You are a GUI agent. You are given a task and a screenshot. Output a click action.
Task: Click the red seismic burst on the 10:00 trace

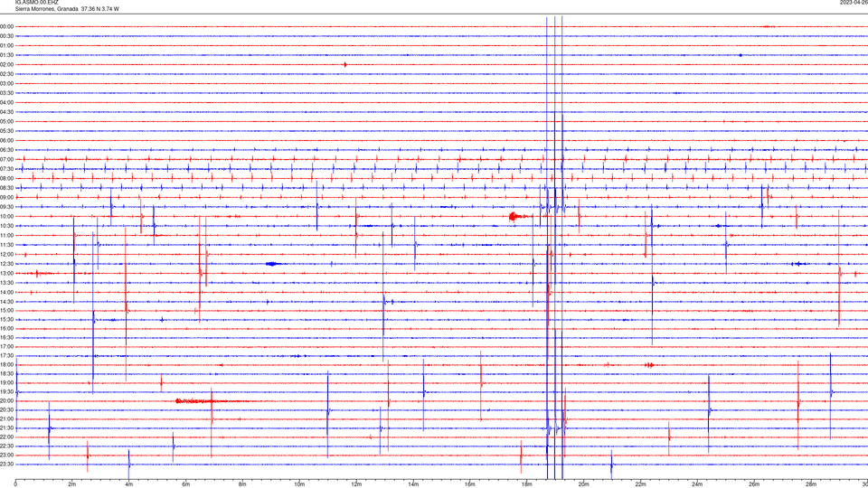click(x=517, y=216)
